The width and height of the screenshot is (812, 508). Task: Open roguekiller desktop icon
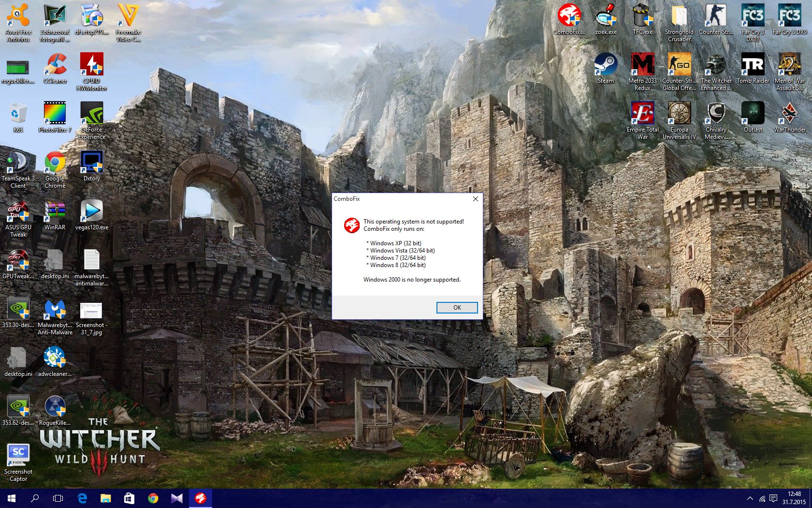(18, 71)
